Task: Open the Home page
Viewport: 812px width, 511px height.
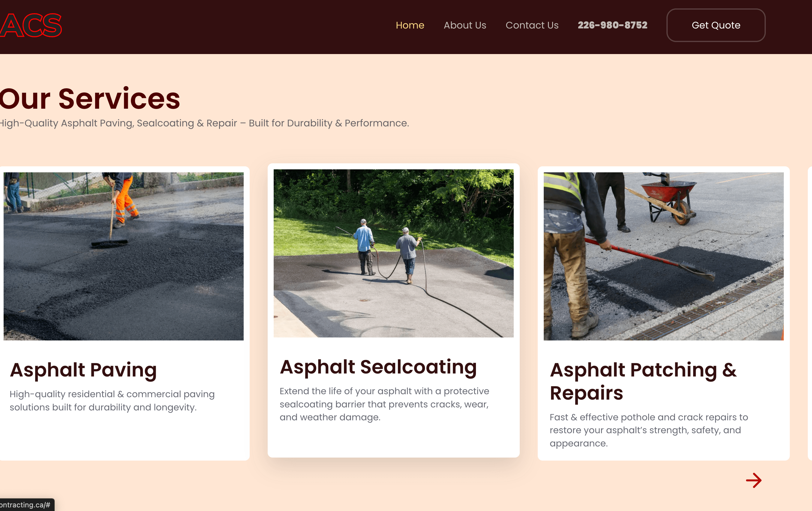Action: 410,25
